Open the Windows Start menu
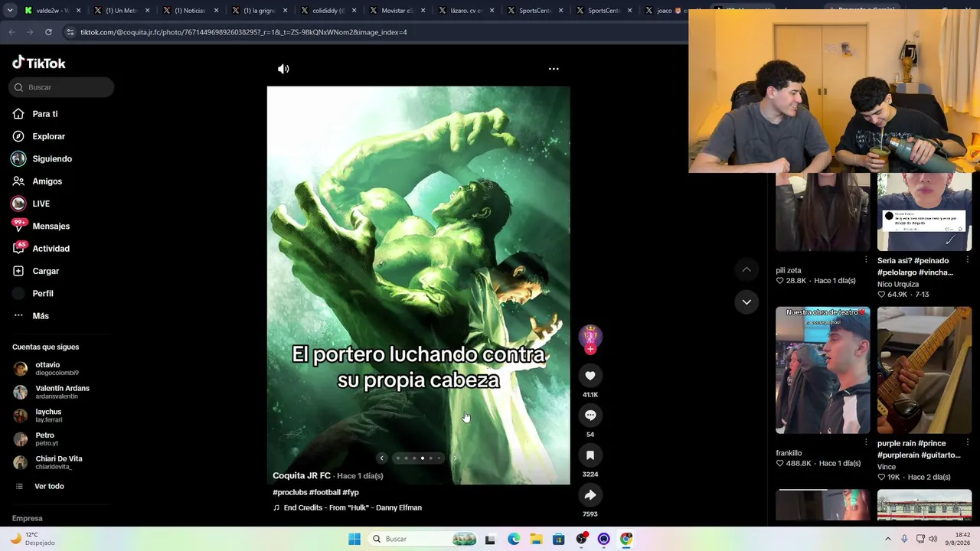Image resolution: width=980 pixels, height=551 pixels. click(354, 539)
